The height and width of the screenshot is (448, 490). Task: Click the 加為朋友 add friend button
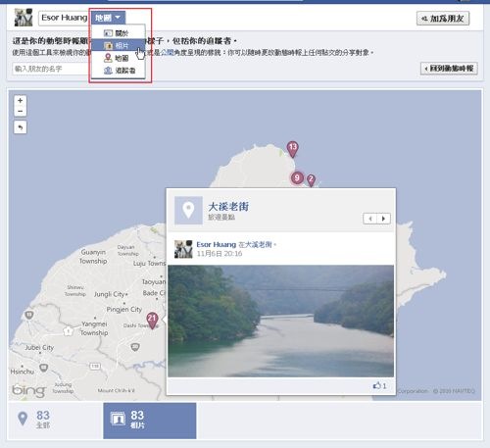(443, 19)
